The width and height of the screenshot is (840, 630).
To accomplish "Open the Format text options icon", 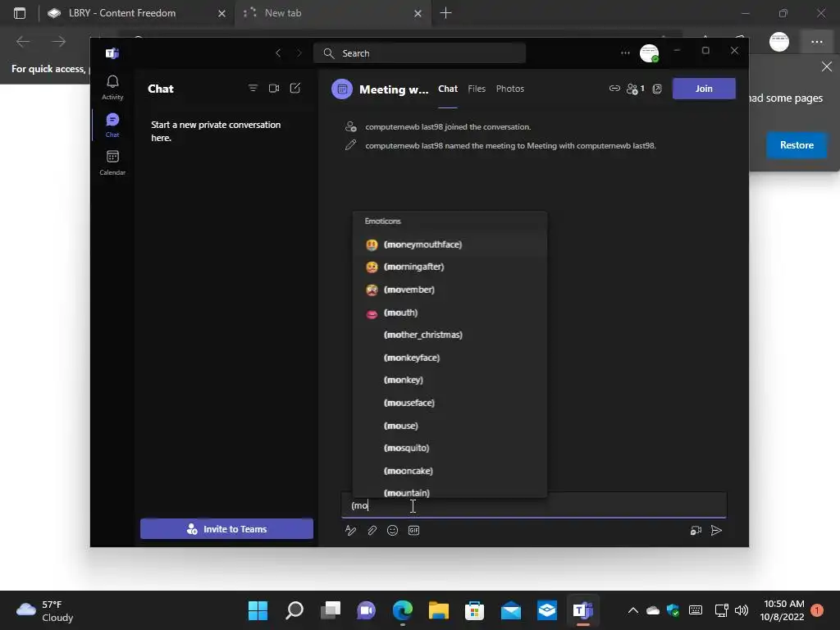I will (x=351, y=531).
